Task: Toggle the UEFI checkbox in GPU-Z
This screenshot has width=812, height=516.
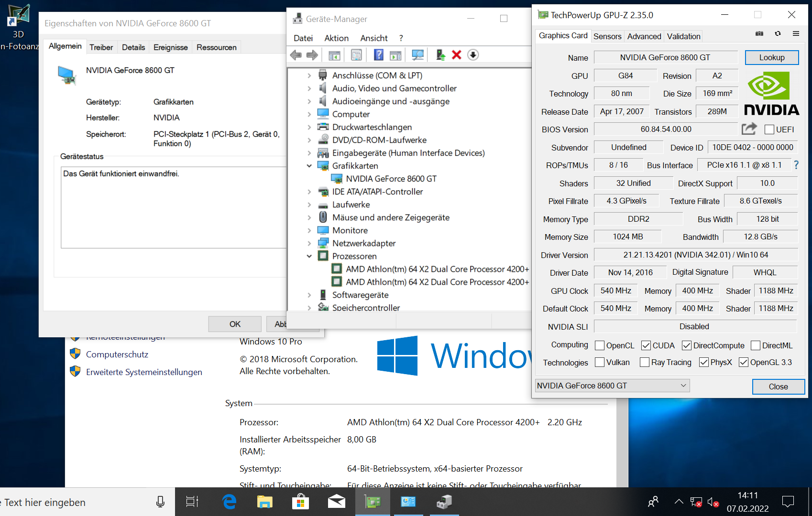Action: [x=769, y=129]
